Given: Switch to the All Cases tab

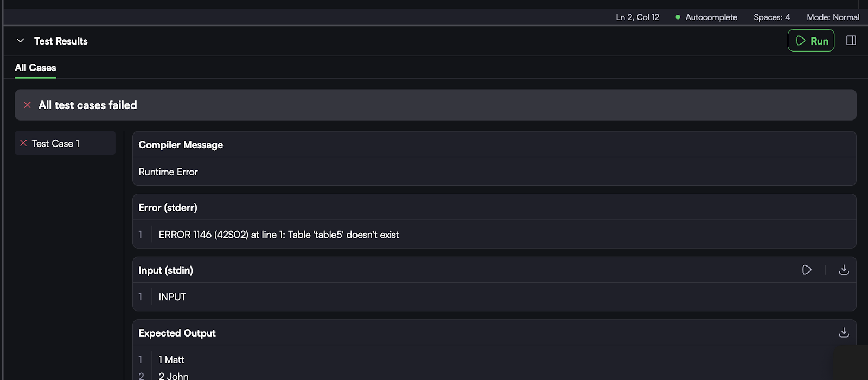Looking at the screenshot, I should (35, 68).
